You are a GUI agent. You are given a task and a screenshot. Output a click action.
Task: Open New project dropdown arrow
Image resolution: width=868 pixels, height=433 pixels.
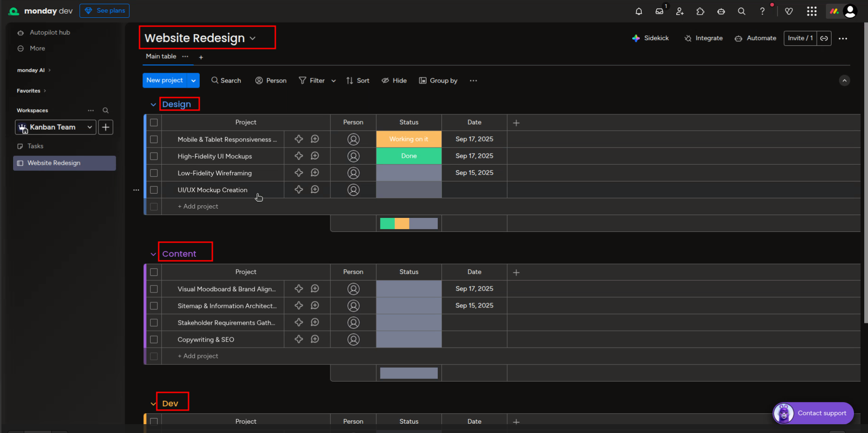point(193,81)
